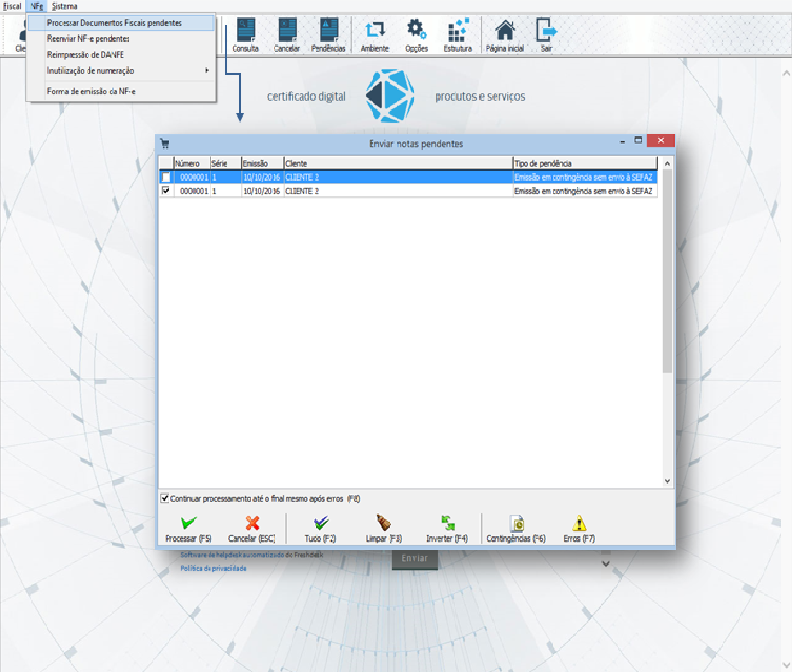Sort by the Cliente column header
792x672 pixels.
click(x=399, y=163)
